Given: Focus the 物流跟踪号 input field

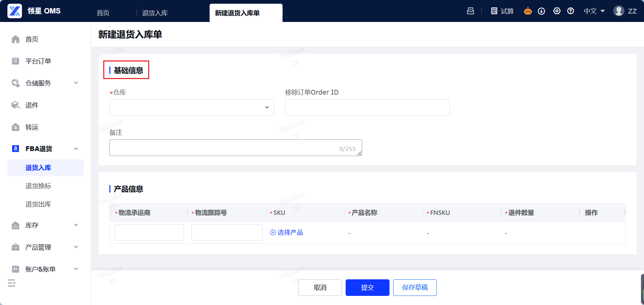Looking at the screenshot, I should 227,232.
